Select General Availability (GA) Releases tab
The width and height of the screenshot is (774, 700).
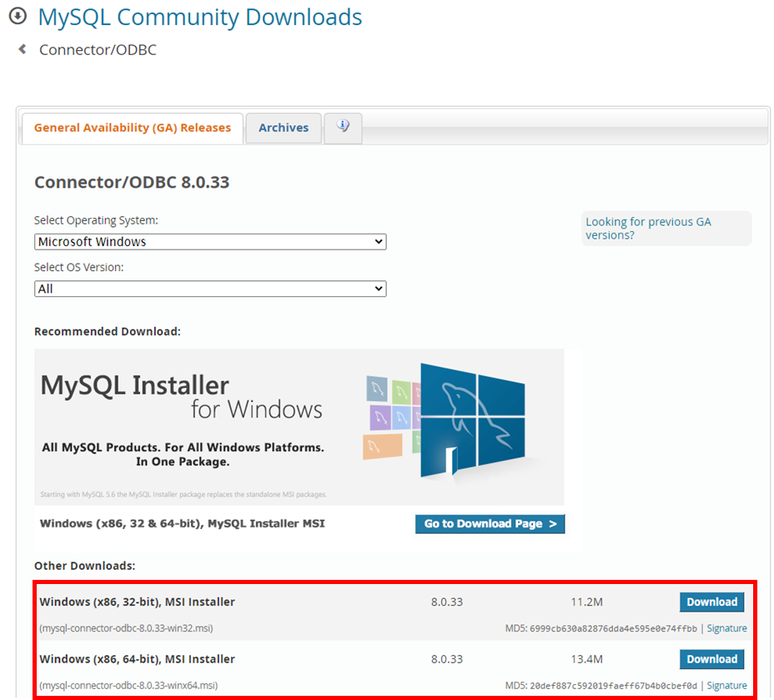click(x=133, y=128)
